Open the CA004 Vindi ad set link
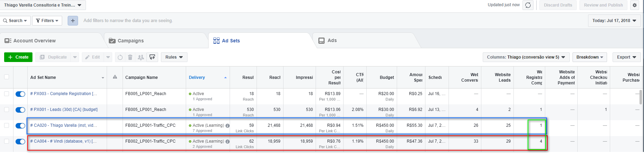The image size is (644, 154). pos(63,141)
